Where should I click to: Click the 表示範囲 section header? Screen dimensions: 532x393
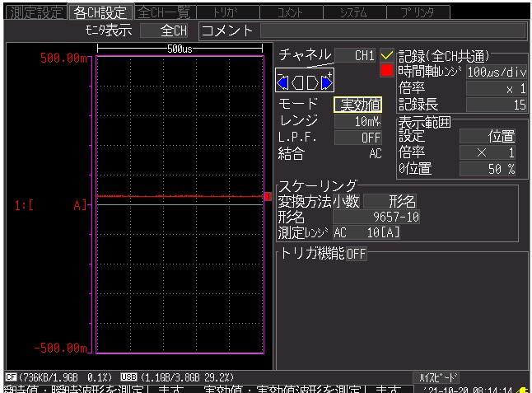tap(424, 122)
